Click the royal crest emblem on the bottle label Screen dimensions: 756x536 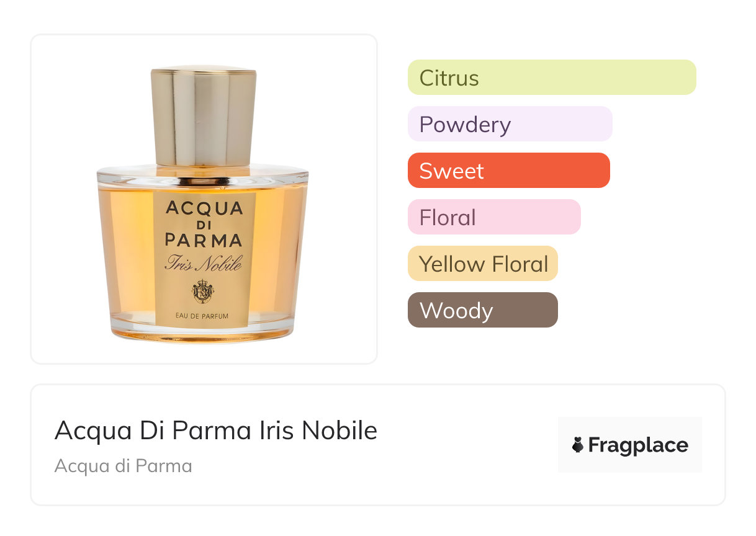pos(203,290)
